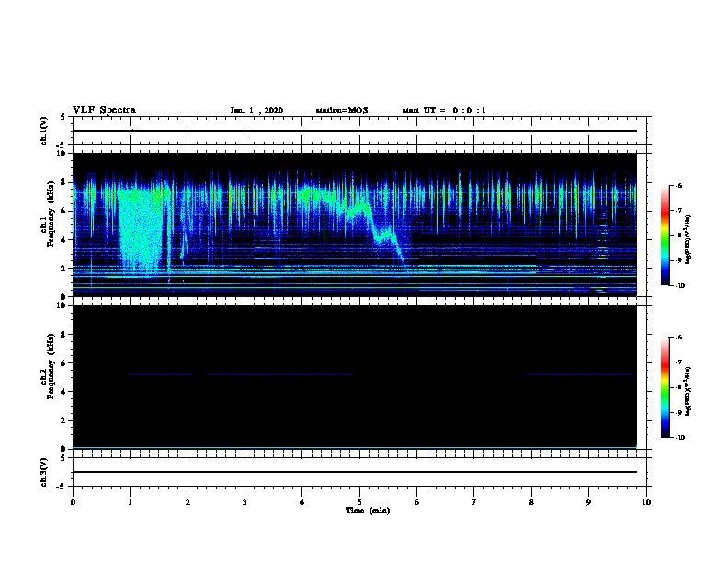Click the "8" tick on the time axis
Screen dimensions: 728x563
pos(531,501)
